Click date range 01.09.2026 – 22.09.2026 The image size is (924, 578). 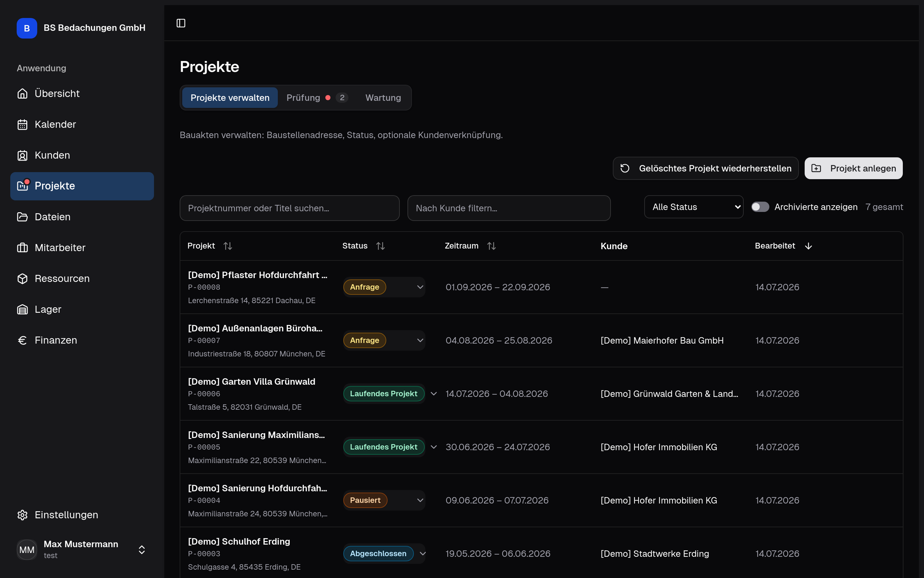click(x=498, y=287)
